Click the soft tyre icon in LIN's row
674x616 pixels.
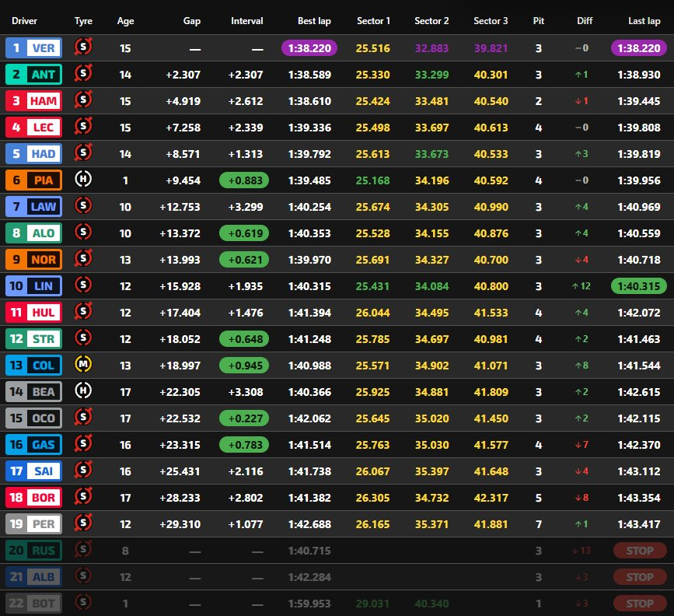tap(83, 285)
